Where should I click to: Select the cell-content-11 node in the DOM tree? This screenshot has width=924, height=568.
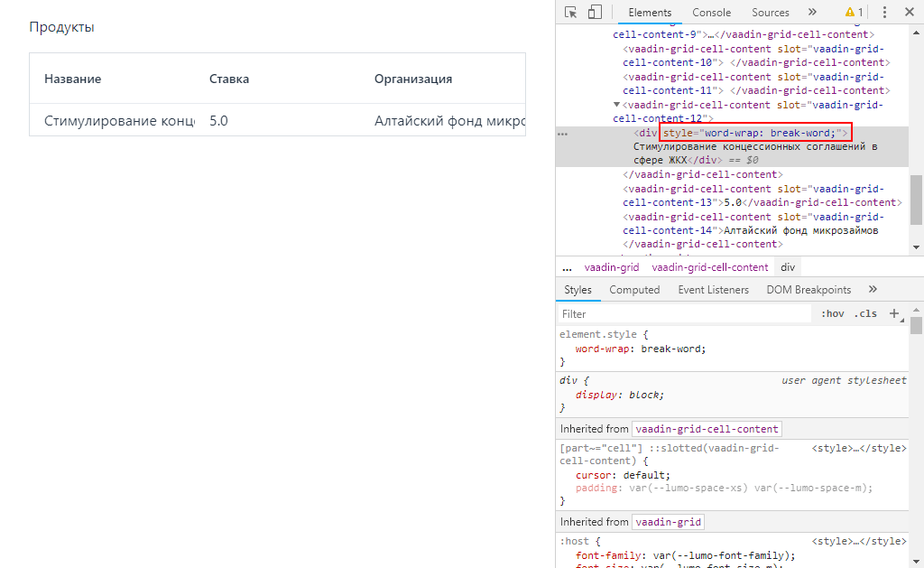pyautogui.click(x=756, y=84)
